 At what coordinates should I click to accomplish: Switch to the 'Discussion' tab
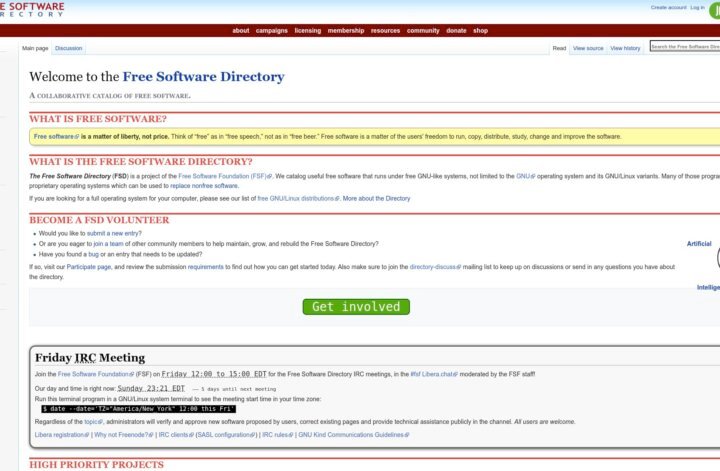click(68, 48)
